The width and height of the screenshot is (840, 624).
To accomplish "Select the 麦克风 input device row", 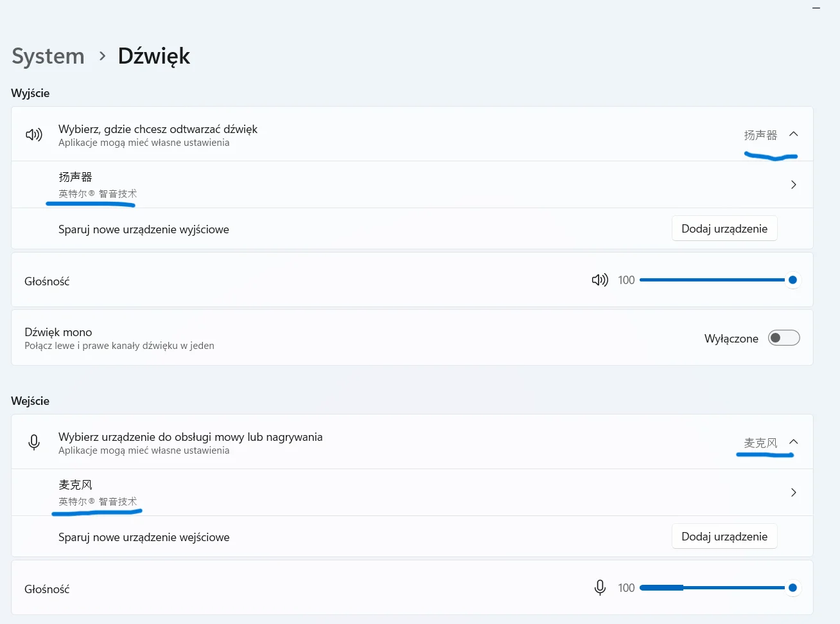I will coord(412,492).
